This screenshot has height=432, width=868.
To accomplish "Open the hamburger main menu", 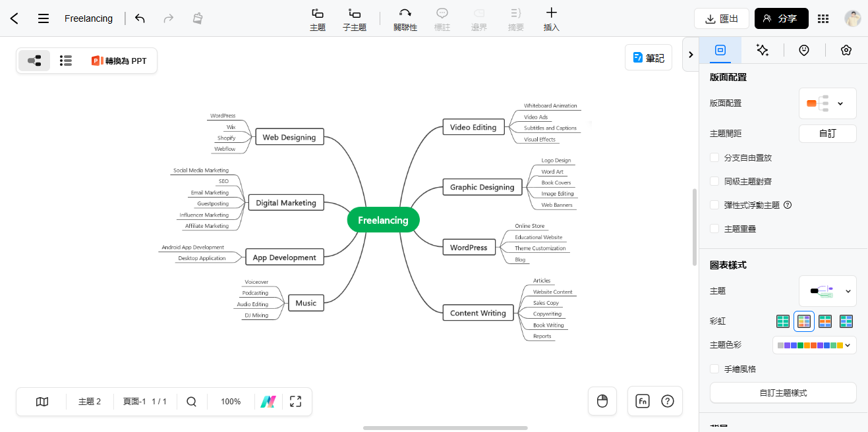I will pyautogui.click(x=43, y=18).
